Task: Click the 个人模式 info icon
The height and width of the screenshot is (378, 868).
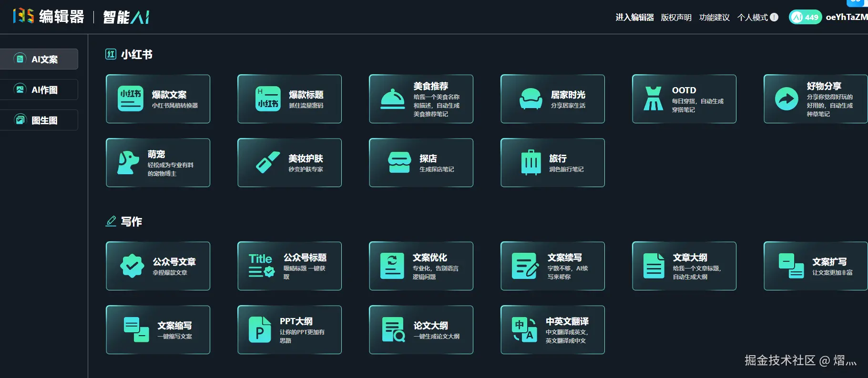Action: (774, 17)
